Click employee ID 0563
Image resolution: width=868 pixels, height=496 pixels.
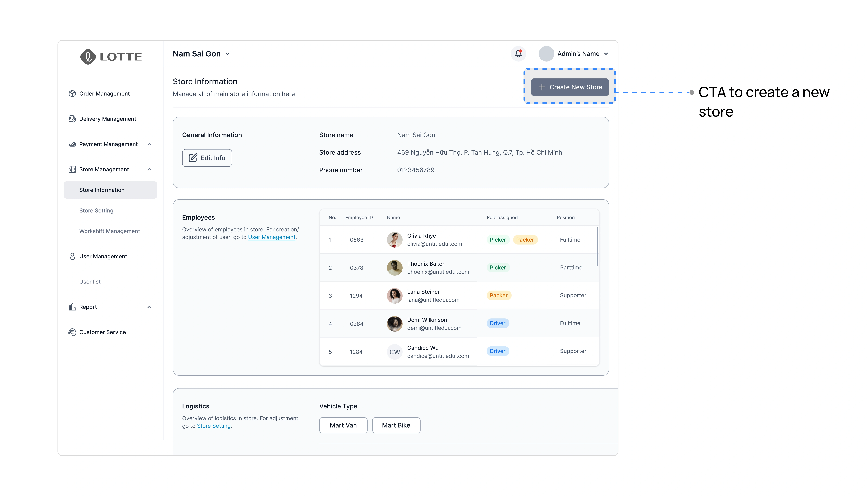[x=357, y=240]
